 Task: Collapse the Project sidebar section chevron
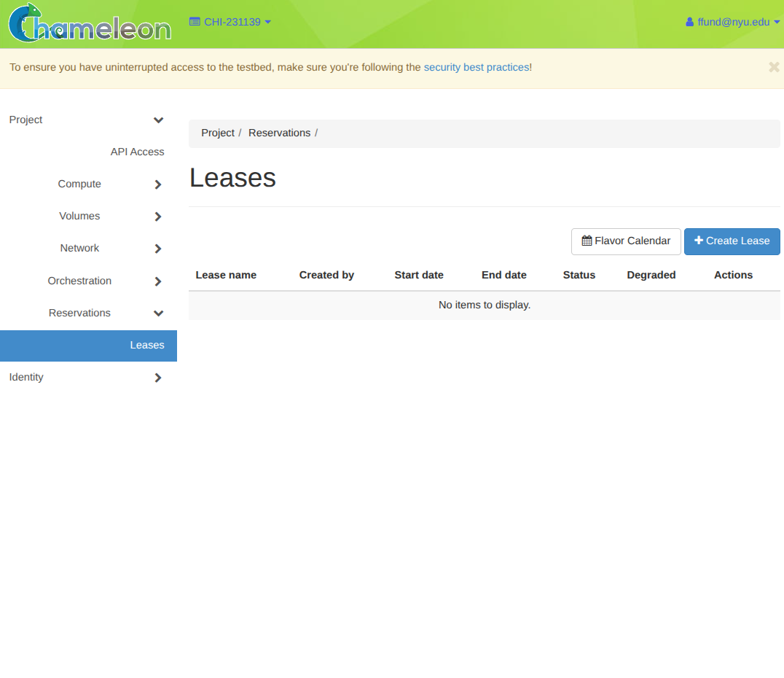click(158, 120)
